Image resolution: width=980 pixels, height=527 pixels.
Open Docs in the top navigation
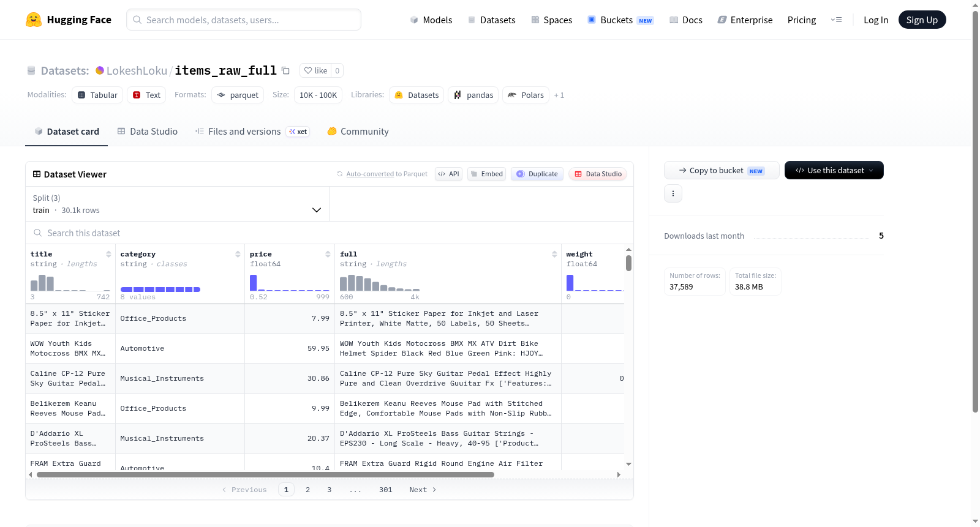pyautogui.click(x=686, y=20)
